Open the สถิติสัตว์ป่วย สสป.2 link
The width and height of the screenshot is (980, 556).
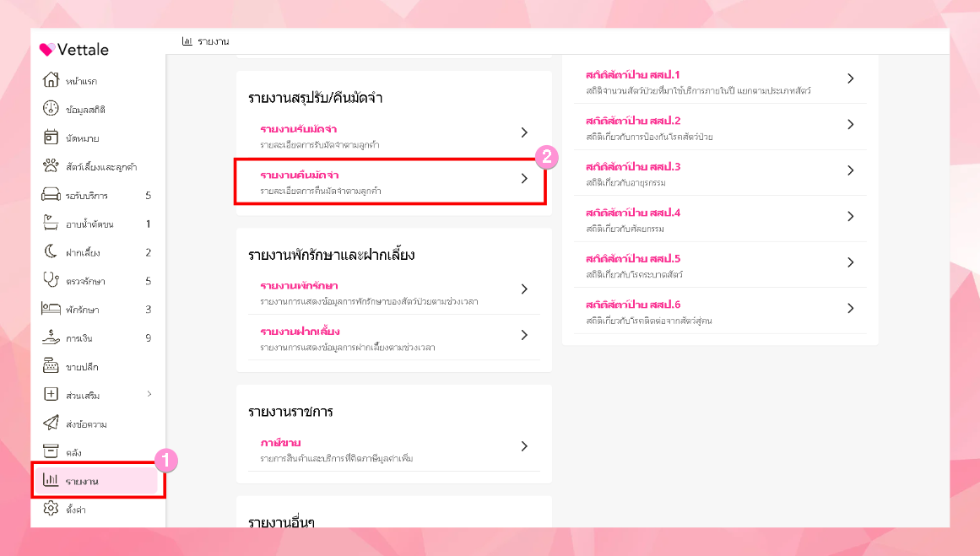click(633, 121)
